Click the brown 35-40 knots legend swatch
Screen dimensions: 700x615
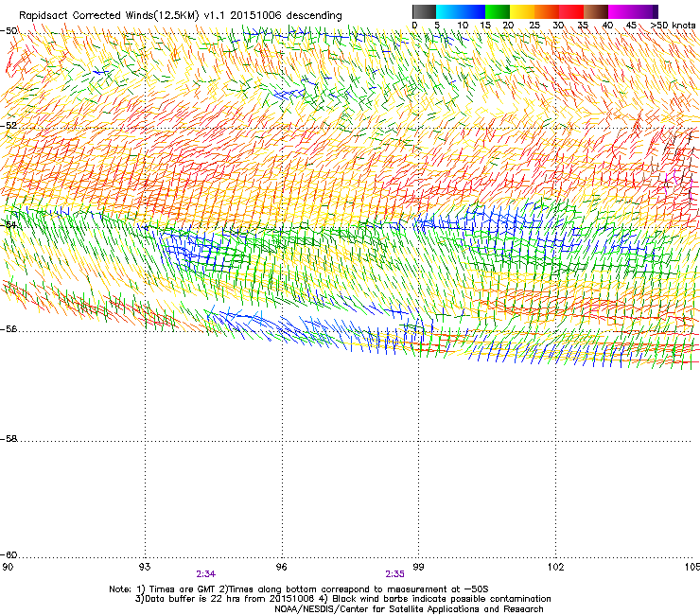(x=596, y=11)
